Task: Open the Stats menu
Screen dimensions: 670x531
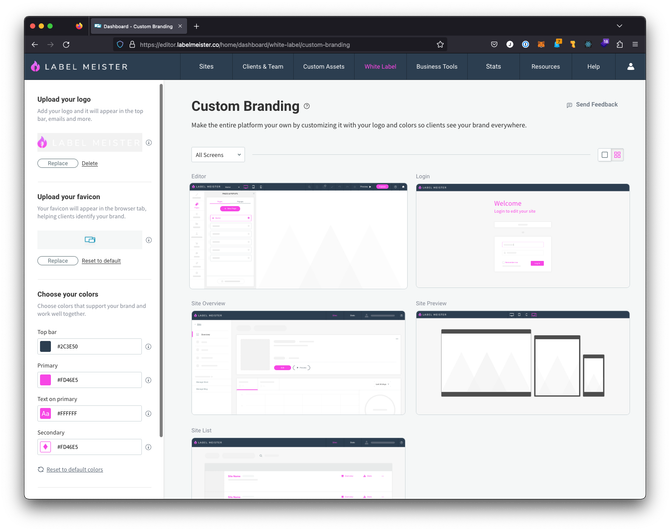Action: (x=493, y=67)
